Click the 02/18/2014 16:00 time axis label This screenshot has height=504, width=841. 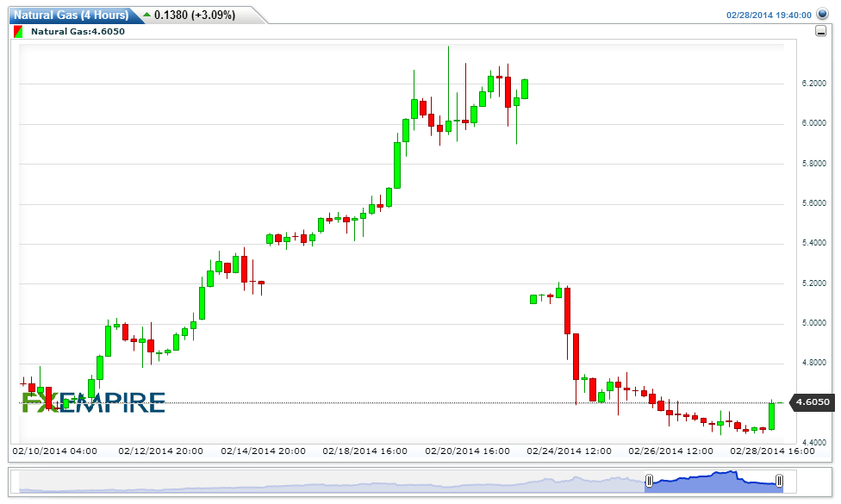click(365, 451)
